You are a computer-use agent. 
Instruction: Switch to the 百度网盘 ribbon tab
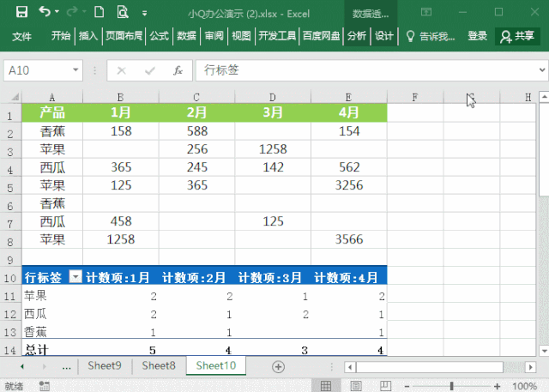(321, 36)
